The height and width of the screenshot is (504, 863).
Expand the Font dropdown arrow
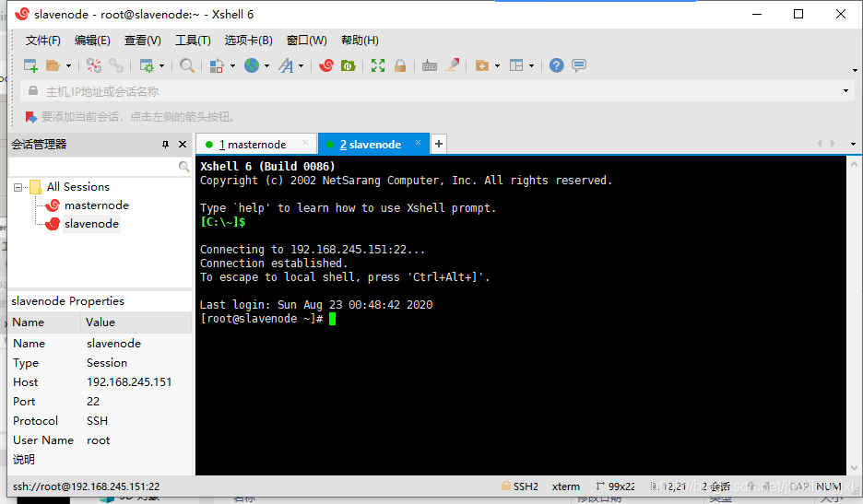pos(301,66)
